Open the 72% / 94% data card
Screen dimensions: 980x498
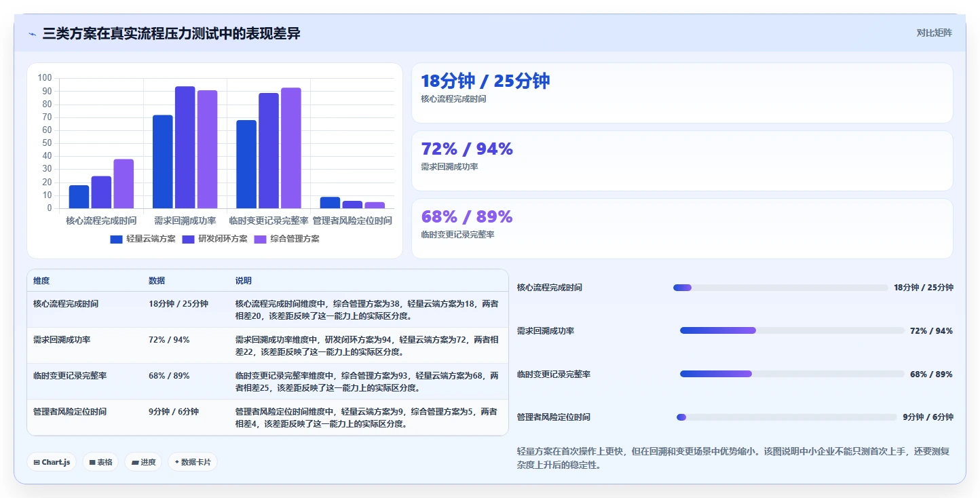[x=682, y=161]
